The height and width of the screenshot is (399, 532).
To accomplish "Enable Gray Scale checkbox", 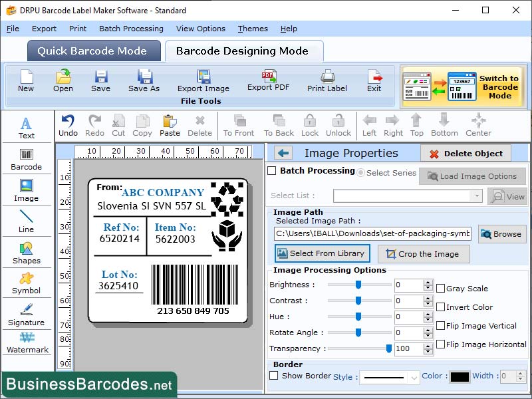I will pyautogui.click(x=440, y=289).
